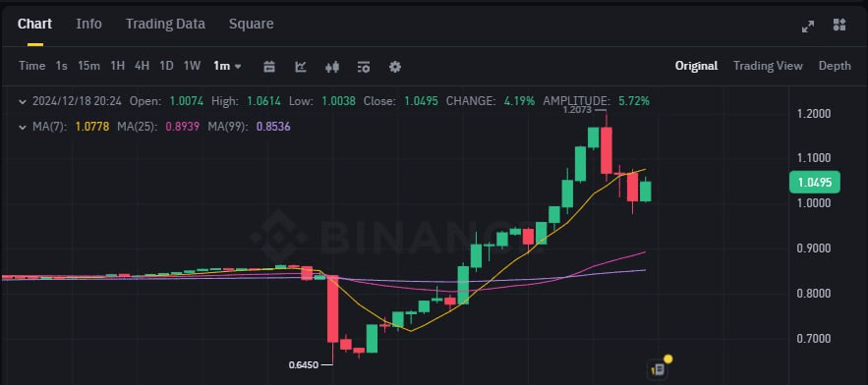Screen dimensions: 868x385
Task: Open the multi-chart grid layout icon
Action: pyautogui.click(x=839, y=25)
